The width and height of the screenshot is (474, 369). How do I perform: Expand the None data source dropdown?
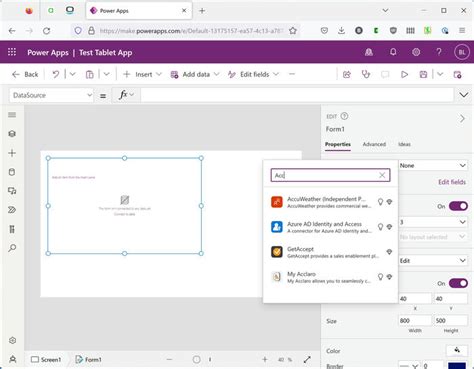coord(433,165)
